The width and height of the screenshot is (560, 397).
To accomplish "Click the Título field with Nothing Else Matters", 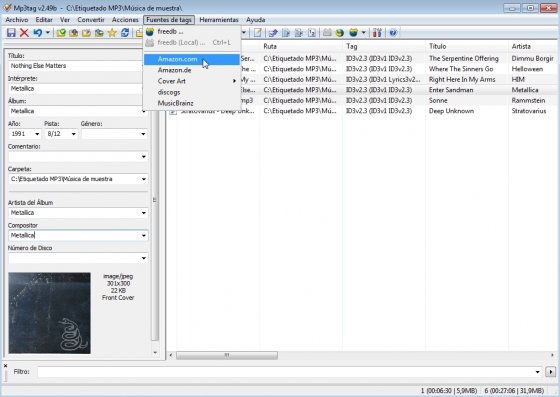I will pos(75,66).
